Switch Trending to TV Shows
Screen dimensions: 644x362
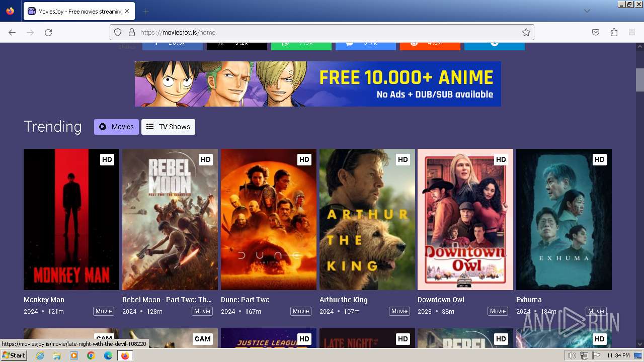168,127
